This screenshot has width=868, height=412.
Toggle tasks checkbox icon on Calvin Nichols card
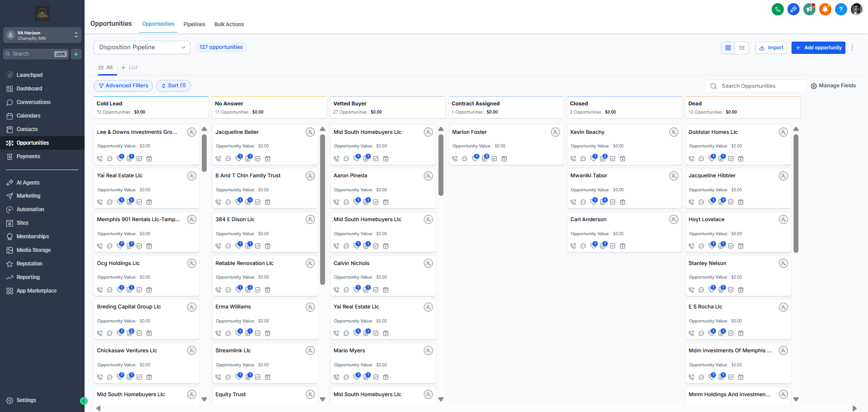click(x=375, y=289)
